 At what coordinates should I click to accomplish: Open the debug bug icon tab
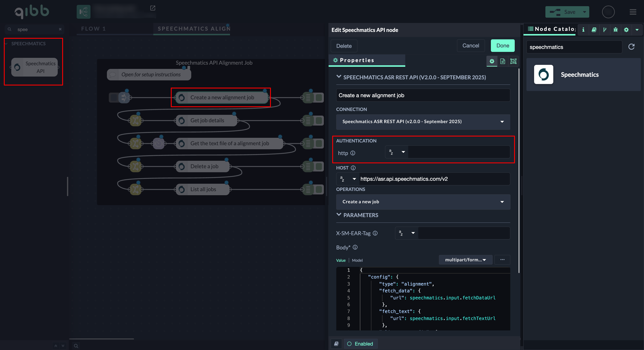pos(615,30)
